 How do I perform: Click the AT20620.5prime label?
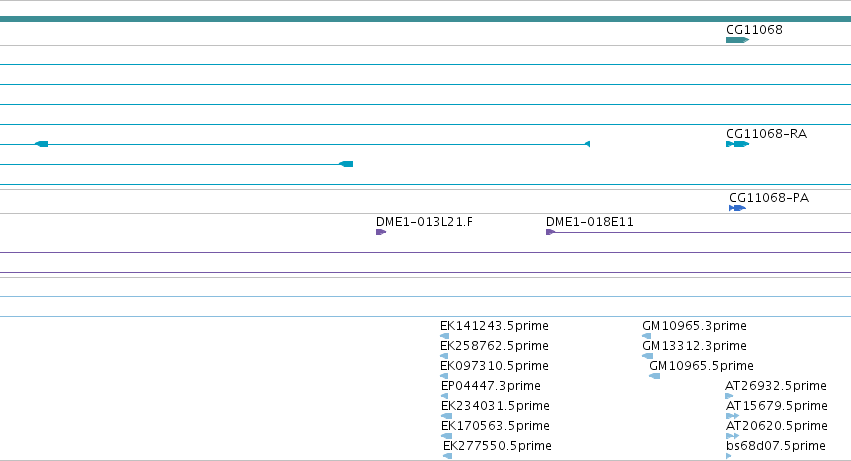coord(777,426)
